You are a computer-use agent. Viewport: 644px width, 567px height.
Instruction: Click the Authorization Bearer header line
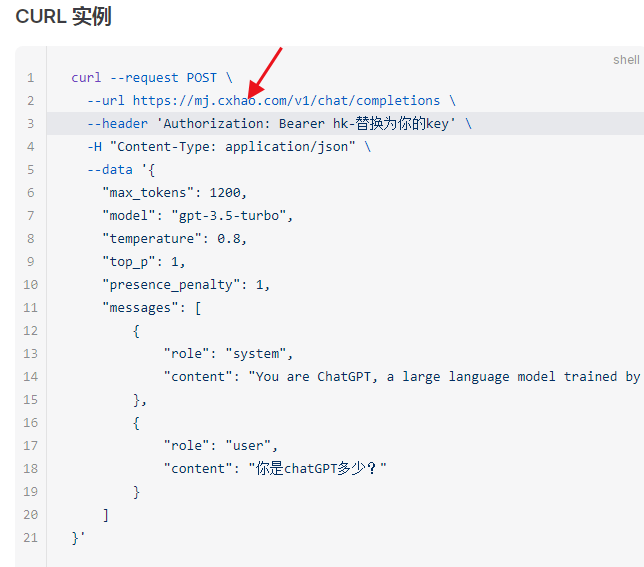click(x=279, y=124)
